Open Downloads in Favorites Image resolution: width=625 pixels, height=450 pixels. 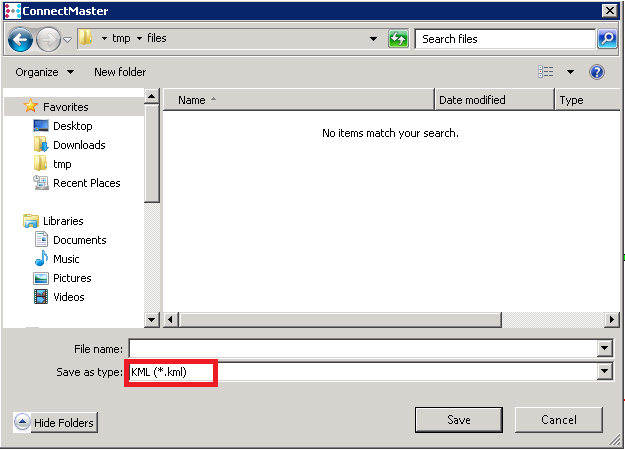[79, 145]
